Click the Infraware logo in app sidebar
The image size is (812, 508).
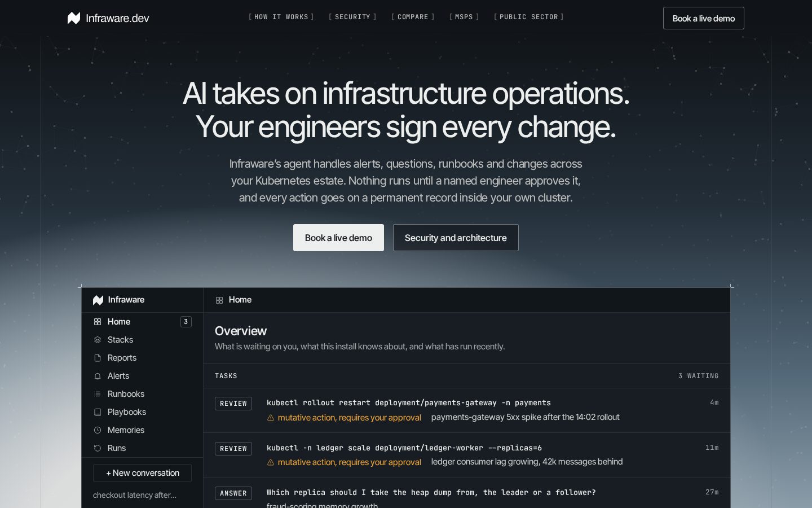[98, 300]
